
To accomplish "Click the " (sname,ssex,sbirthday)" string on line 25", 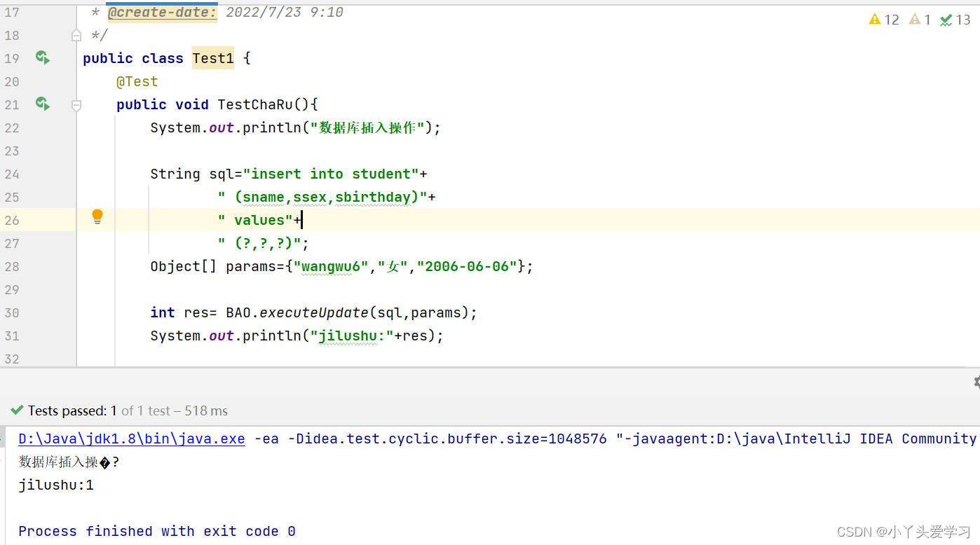I will (x=322, y=197).
